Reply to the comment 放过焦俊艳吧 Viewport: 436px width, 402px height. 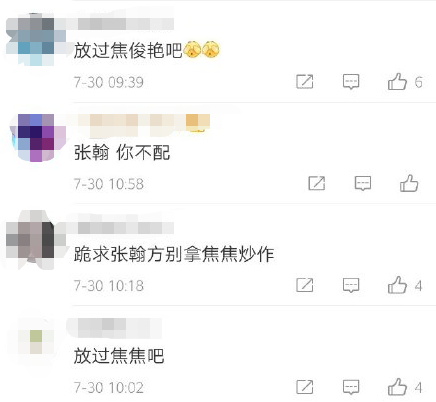[x=351, y=82]
